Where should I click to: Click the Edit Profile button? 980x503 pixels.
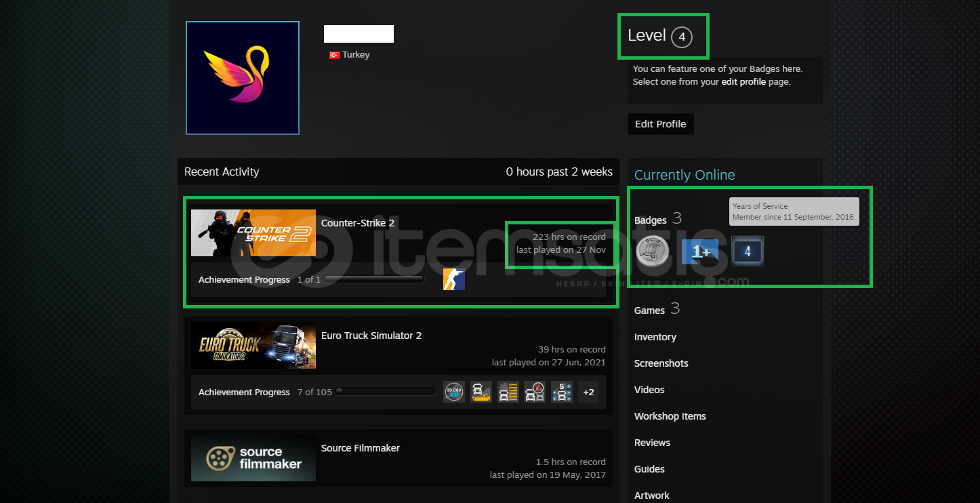click(661, 124)
